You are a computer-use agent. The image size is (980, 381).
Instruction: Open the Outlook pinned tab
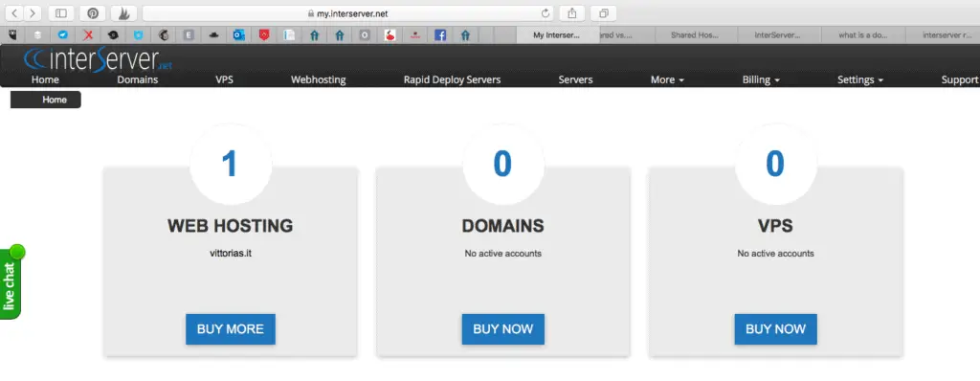pos(238,35)
